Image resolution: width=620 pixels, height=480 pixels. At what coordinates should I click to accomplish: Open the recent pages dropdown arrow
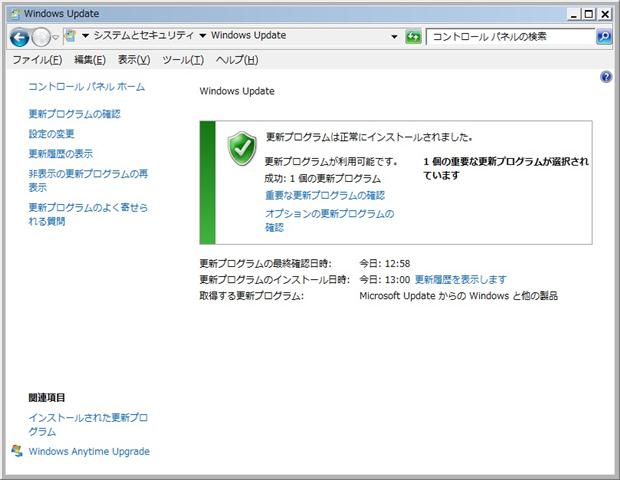(x=56, y=38)
